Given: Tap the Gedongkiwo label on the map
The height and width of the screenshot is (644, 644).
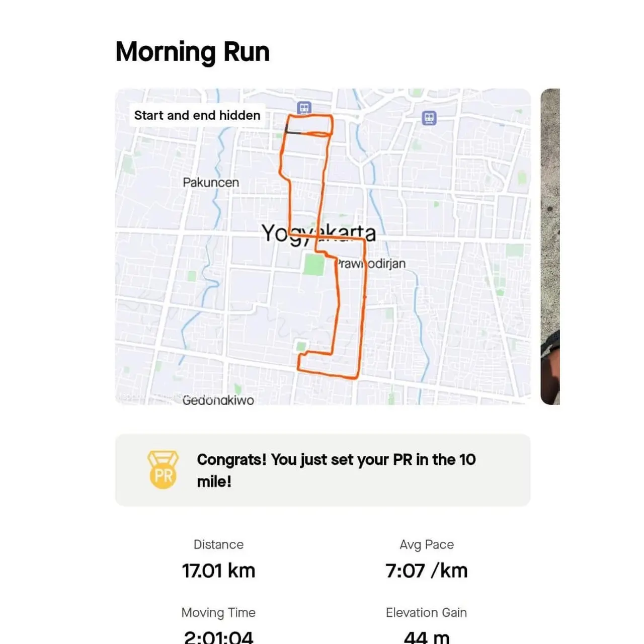Looking at the screenshot, I should click(218, 400).
